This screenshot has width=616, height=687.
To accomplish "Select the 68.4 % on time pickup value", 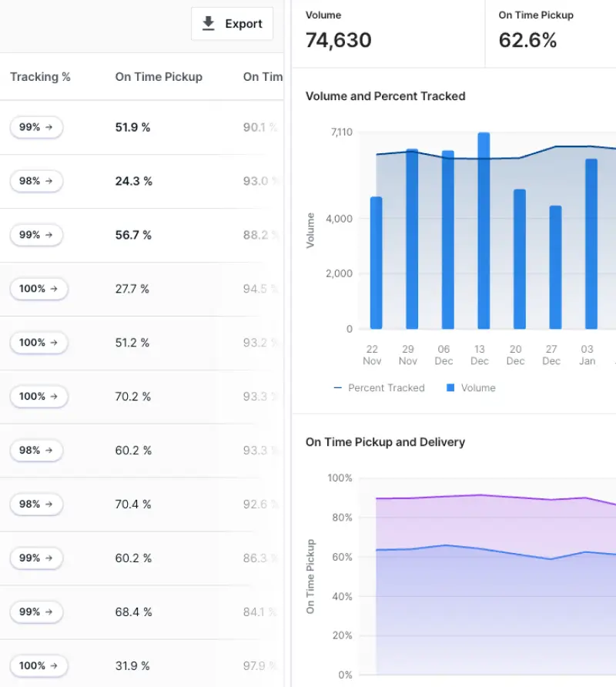I will (x=134, y=612).
